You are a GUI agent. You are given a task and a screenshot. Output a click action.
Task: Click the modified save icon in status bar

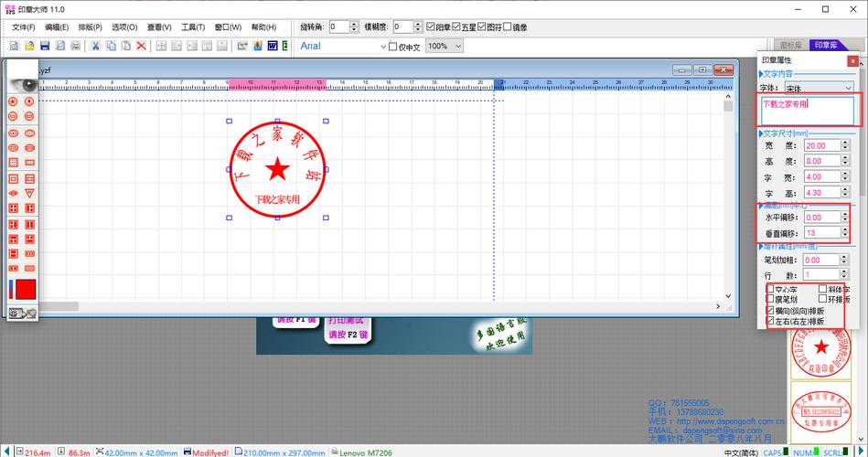(x=188, y=452)
